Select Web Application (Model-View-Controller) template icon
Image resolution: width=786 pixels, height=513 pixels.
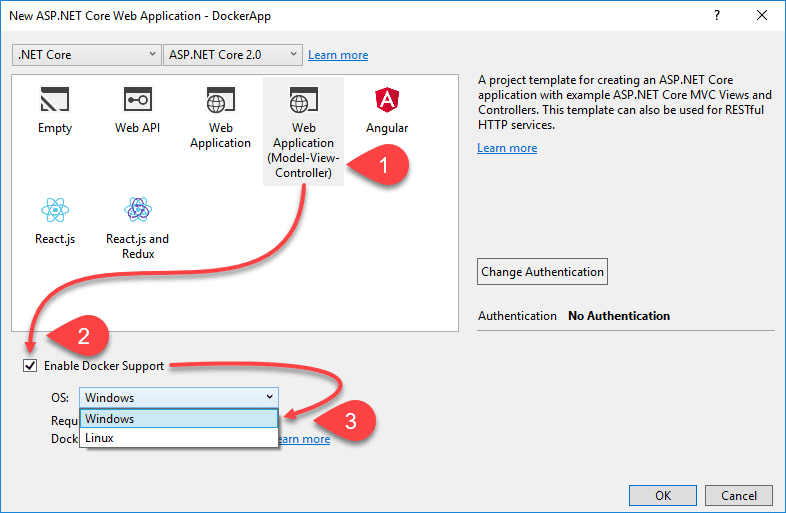303,99
